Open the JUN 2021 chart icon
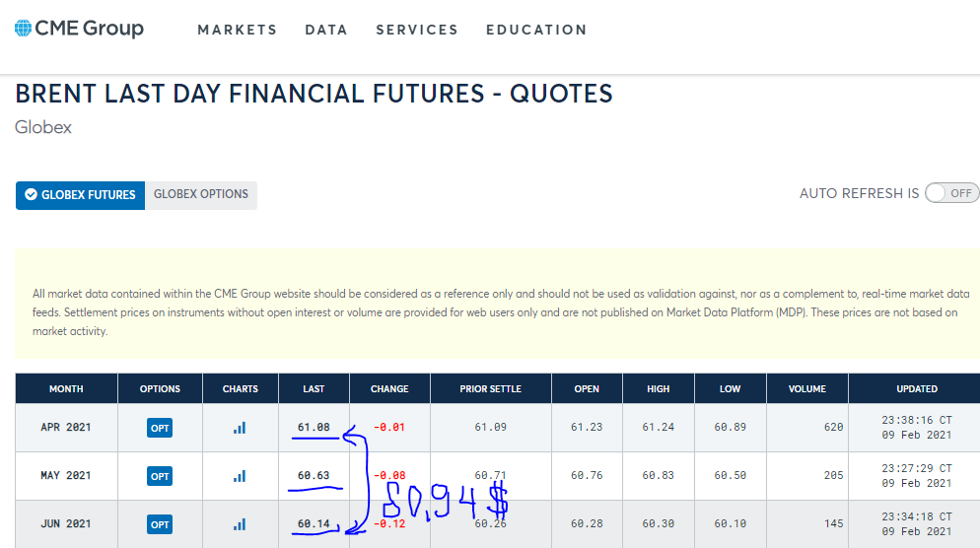Screen dimensions: 980x548 240,524
